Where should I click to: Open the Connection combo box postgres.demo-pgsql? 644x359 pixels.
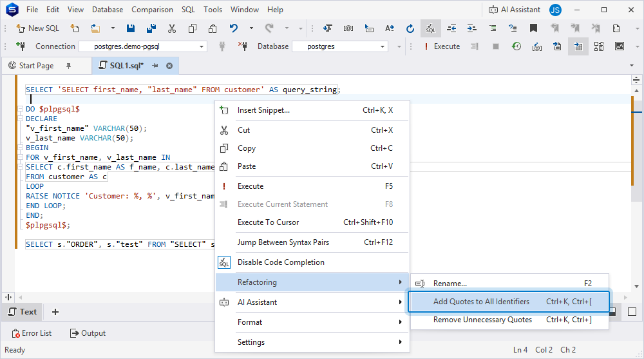coord(143,46)
